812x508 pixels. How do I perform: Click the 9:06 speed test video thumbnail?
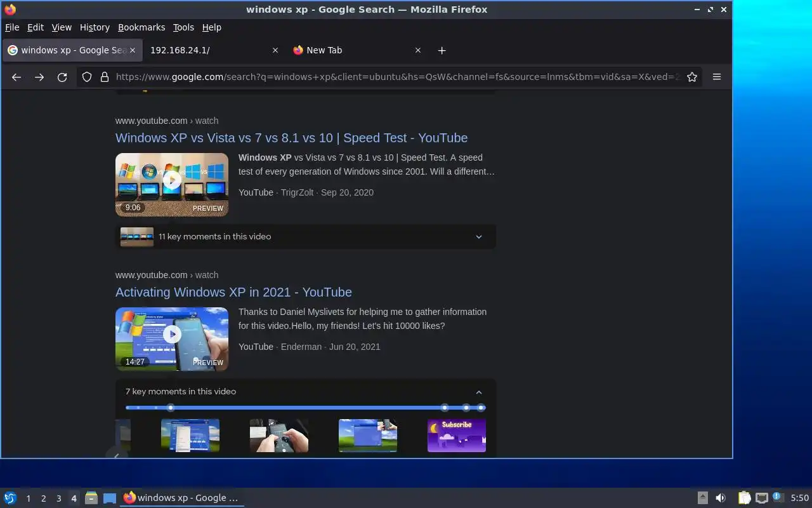172,185
